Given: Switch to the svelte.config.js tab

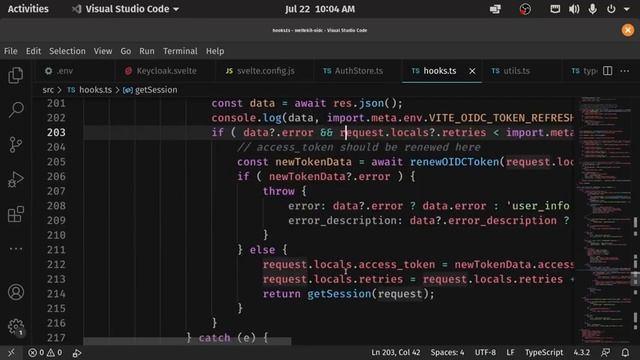Looking at the screenshot, I should 264,71.
